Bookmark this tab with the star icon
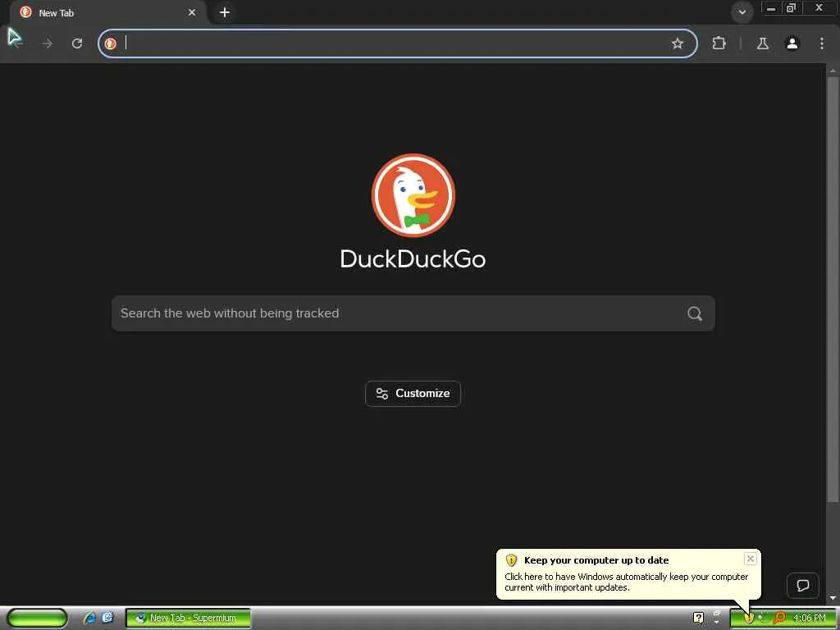 point(678,43)
